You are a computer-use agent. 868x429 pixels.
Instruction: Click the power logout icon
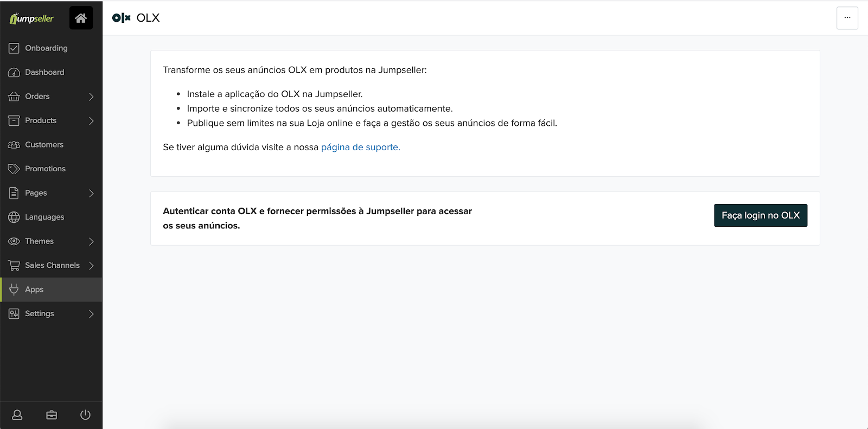pyautogui.click(x=85, y=415)
